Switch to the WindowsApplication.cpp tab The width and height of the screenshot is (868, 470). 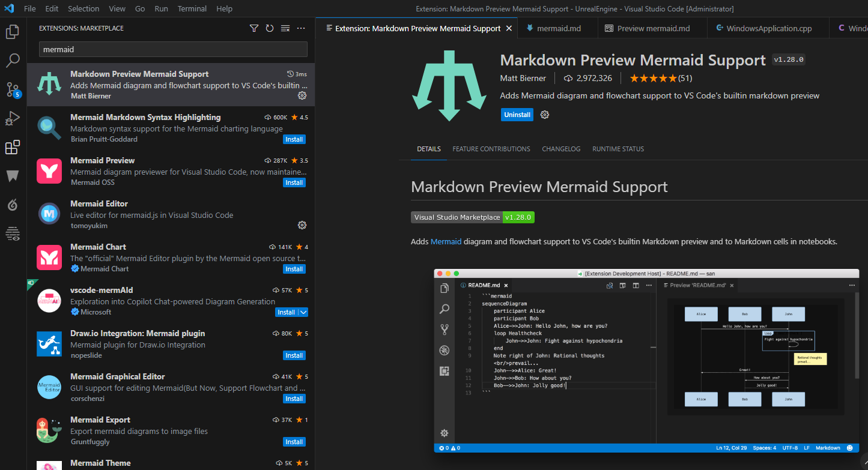769,28
